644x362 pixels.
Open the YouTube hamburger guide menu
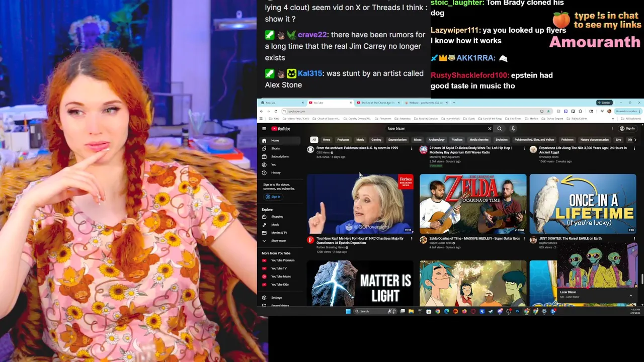264,129
